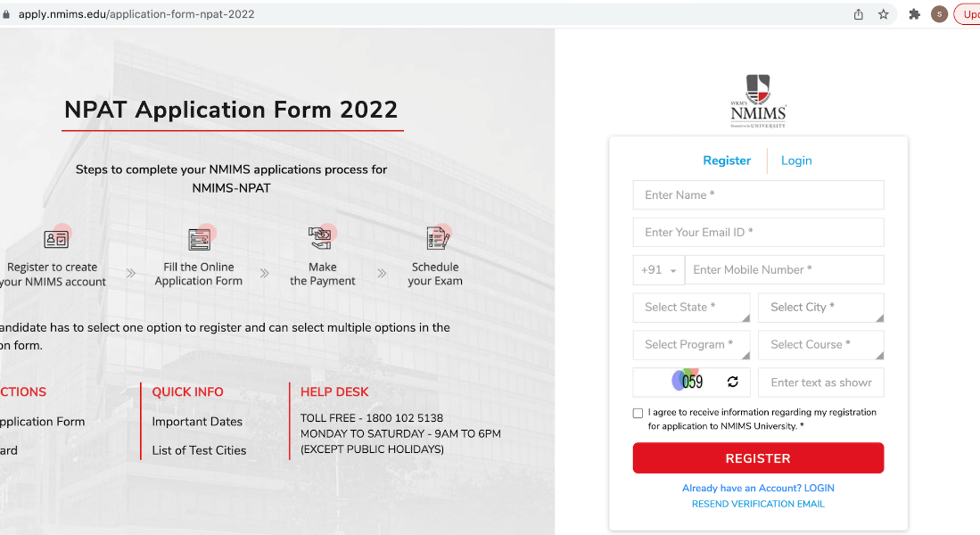Click the share page icon in address bar
The height and width of the screenshot is (535, 980).
859,14
